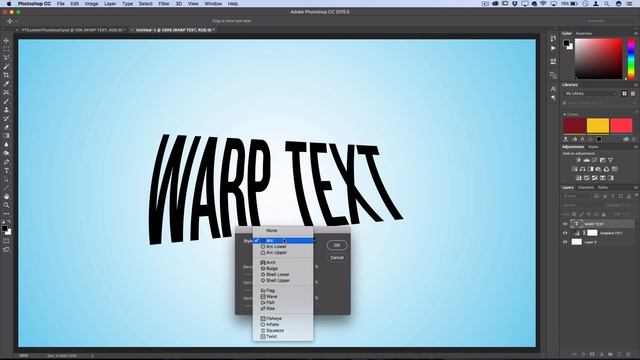Choose Shell Lower warp style
Image resolution: width=640 pixels, height=360 pixels.
283,275
